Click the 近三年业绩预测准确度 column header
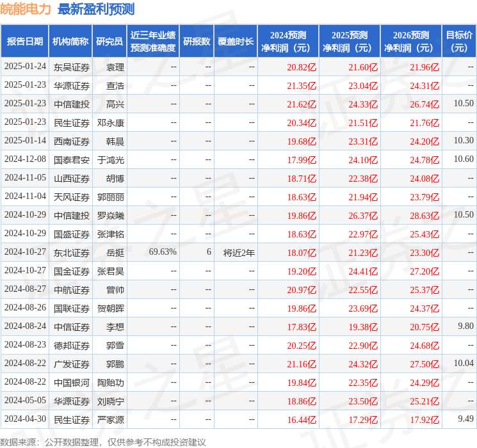The height and width of the screenshot is (448, 477). pyautogui.click(x=153, y=42)
